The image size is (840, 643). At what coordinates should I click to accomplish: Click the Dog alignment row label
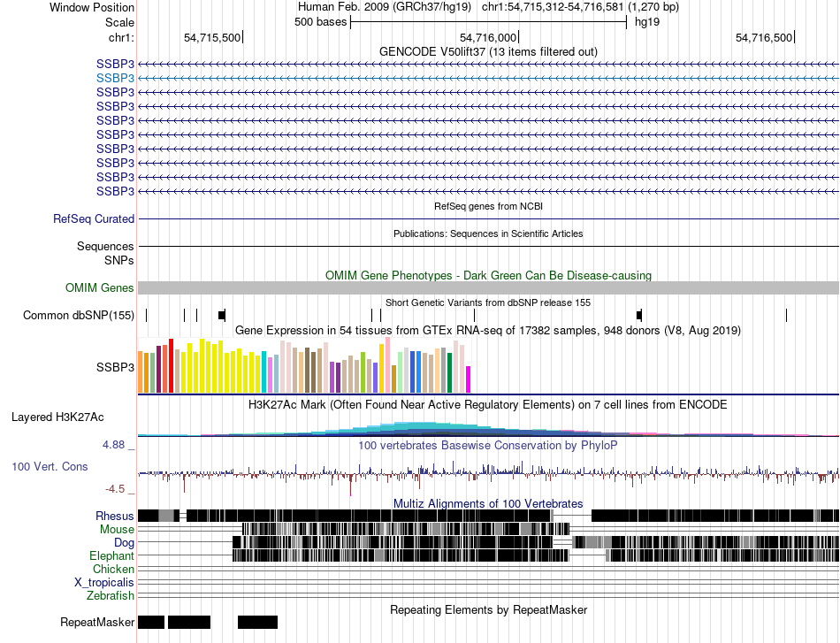124,543
